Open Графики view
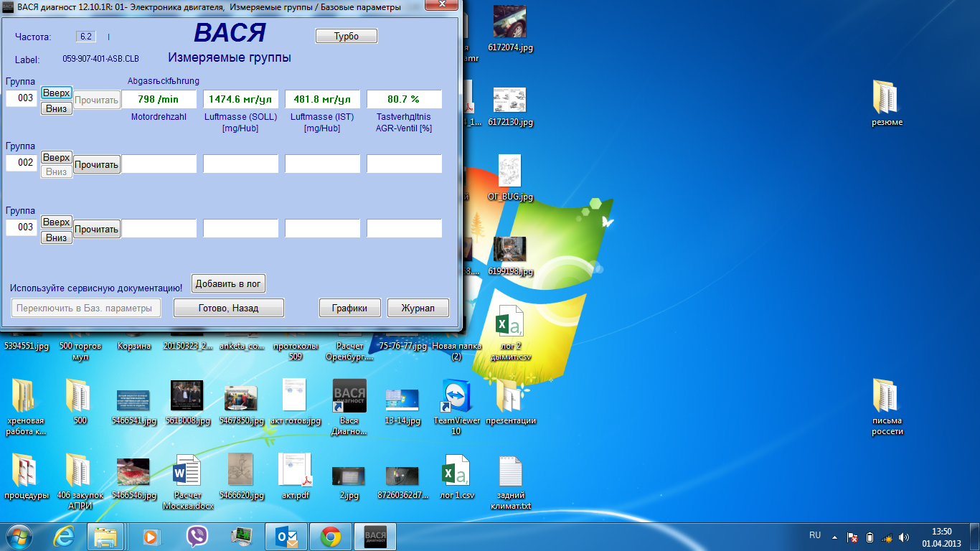Screen dimensions: 980x551 [349, 308]
